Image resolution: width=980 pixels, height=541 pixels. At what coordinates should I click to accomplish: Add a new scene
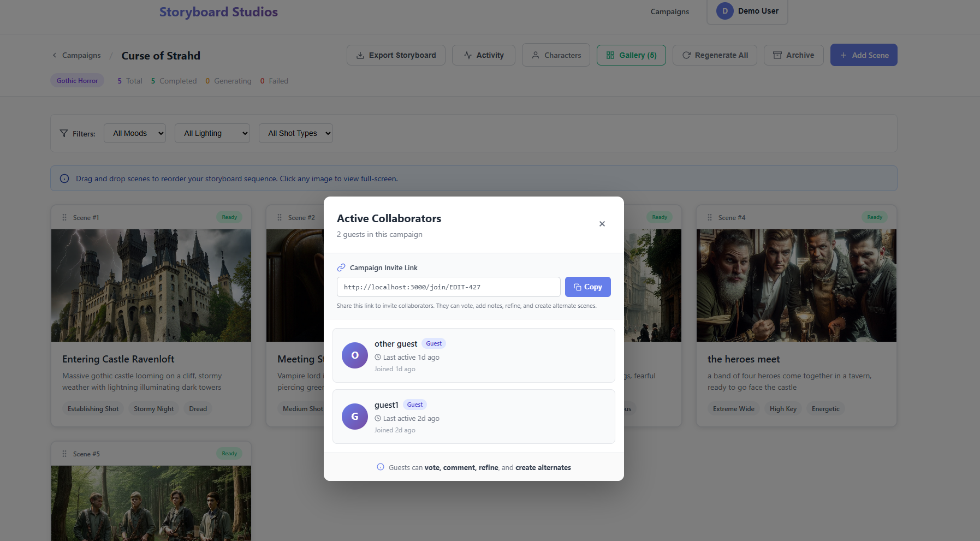click(864, 55)
